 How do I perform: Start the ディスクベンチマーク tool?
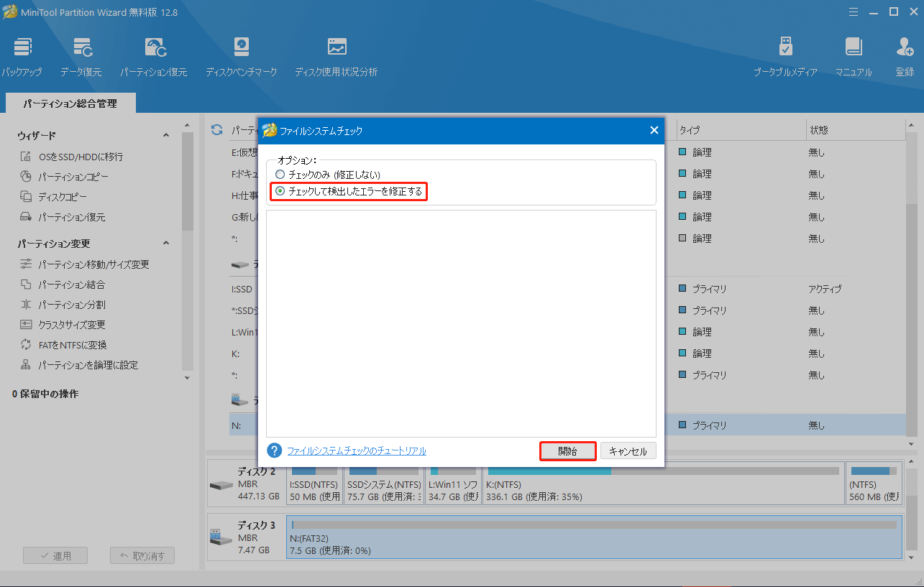pyautogui.click(x=241, y=56)
